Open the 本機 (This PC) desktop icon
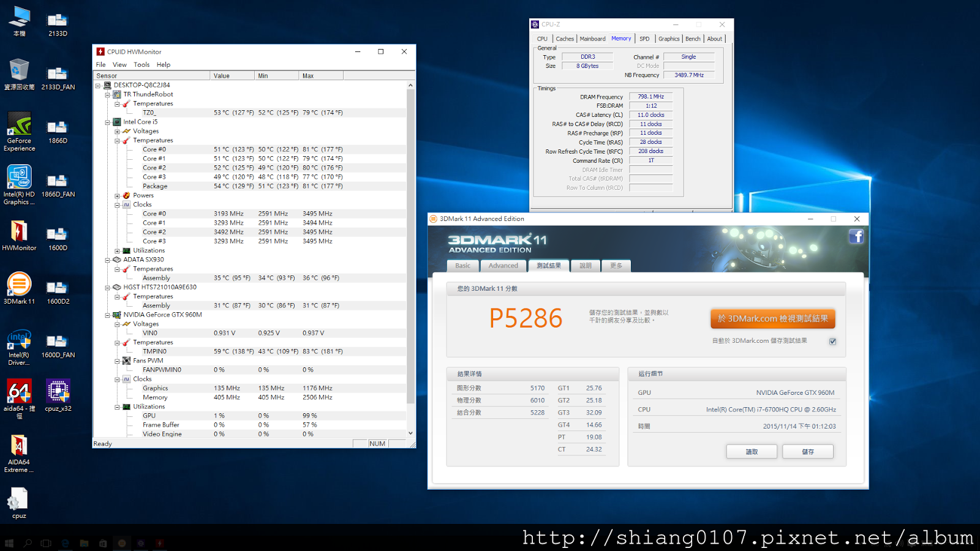The height and width of the screenshot is (551, 980). tap(20, 21)
